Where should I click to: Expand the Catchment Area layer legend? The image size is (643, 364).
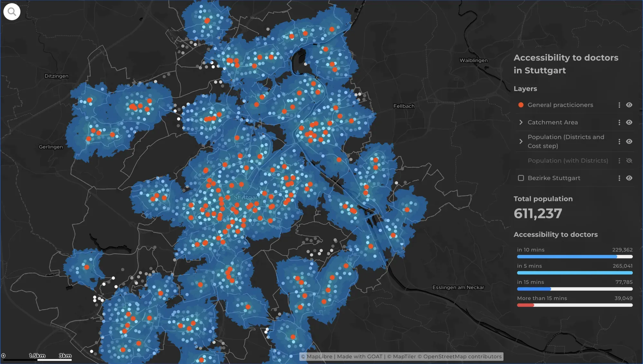pos(521,122)
